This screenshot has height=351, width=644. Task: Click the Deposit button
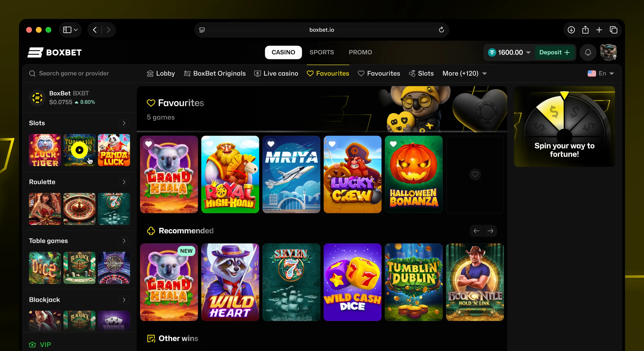click(x=555, y=53)
